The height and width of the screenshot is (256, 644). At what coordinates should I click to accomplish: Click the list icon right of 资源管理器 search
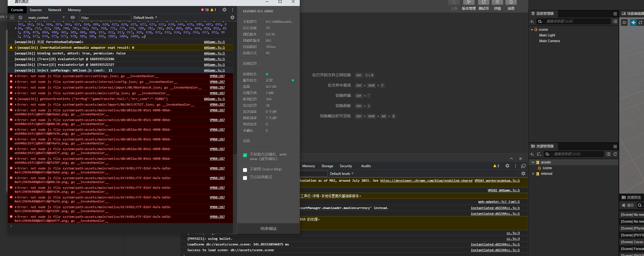click(608, 154)
